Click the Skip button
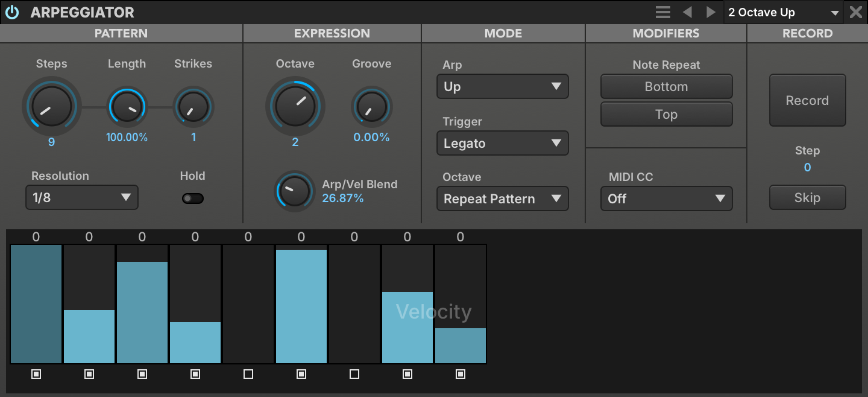The height and width of the screenshot is (397, 868). coord(807,197)
